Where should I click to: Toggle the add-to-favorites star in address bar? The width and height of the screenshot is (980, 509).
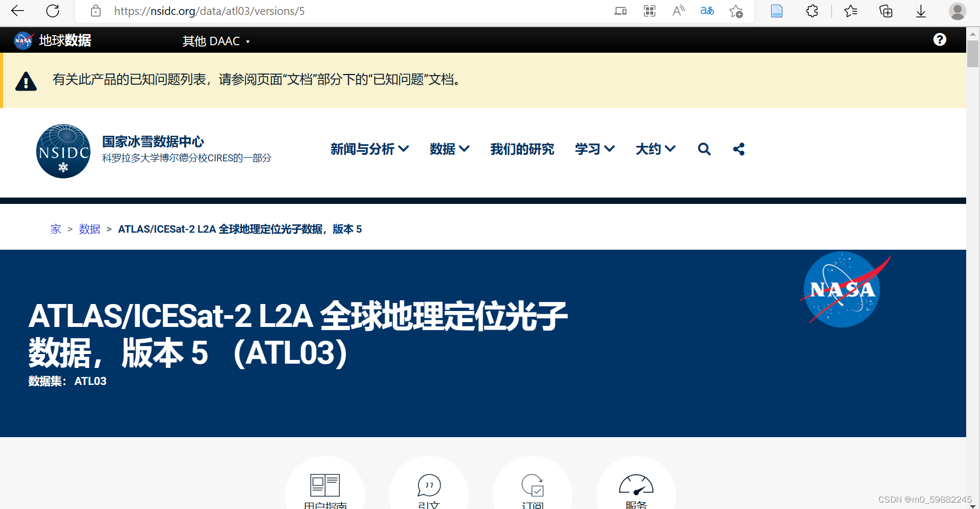(x=736, y=11)
